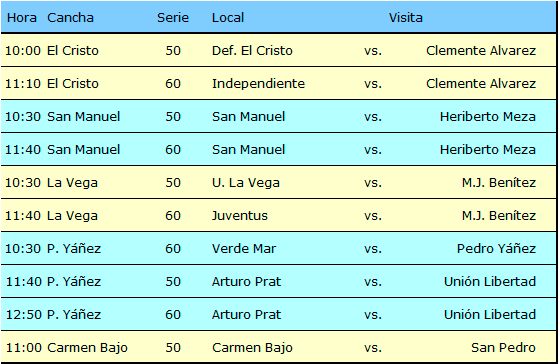This screenshot has height=364, width=558.
Task: Click the 12:50 P. Yáñez time cell
Action: [23, 315]
